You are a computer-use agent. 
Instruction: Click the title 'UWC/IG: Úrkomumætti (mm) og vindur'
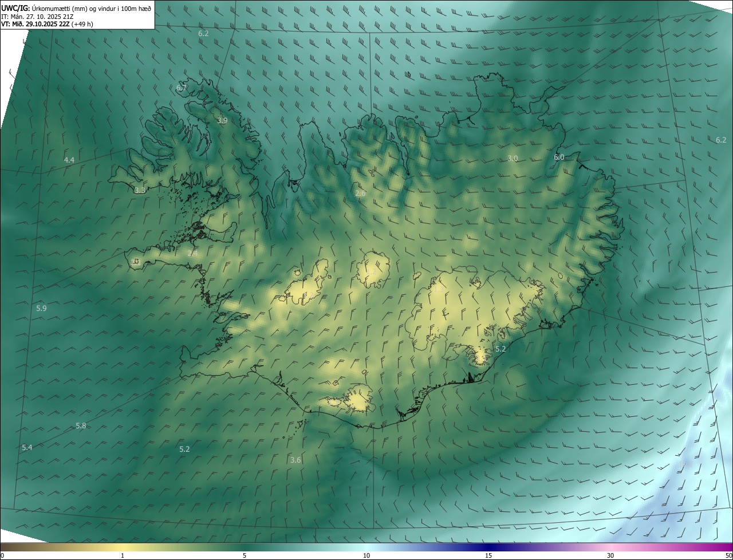click(76, 8)
